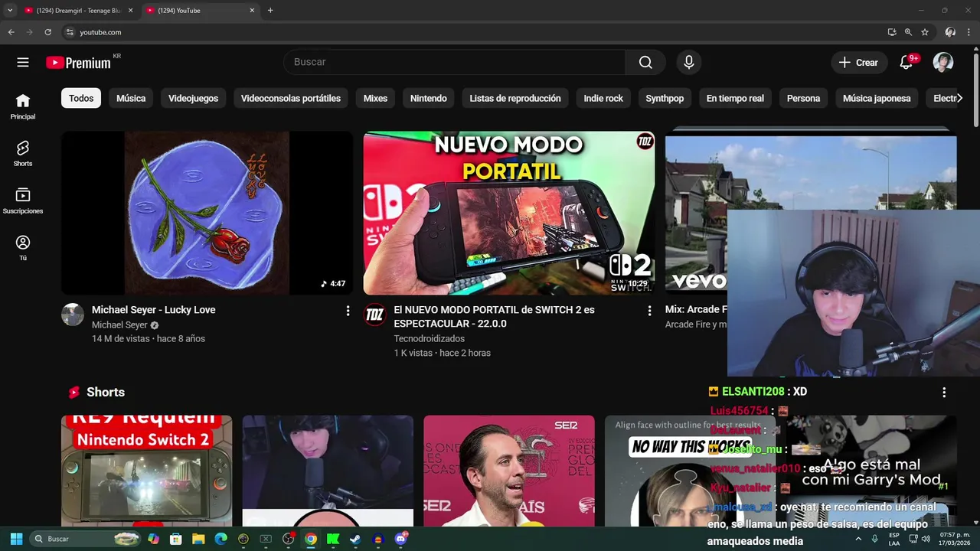Click the Windows taskbar Buscar search box
980x551 pixels.
tap(84, 539)
